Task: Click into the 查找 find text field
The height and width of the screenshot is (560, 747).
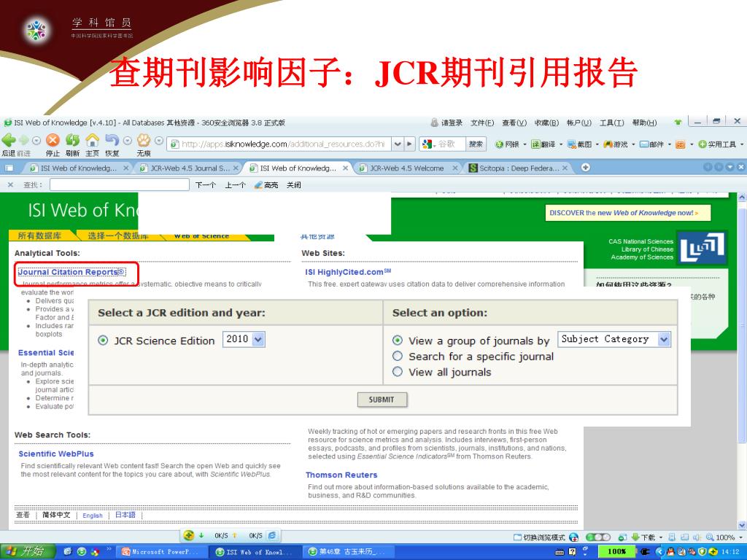Action: point(119,184)
